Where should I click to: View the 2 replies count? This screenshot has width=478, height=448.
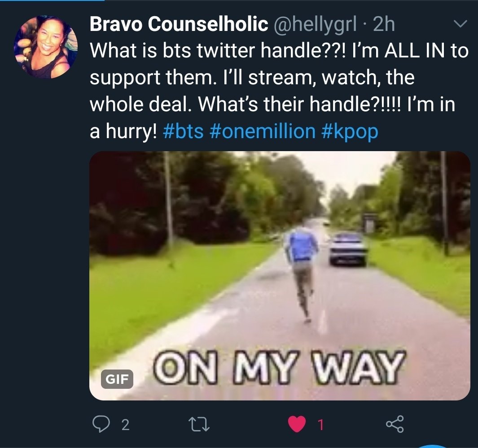(x=125, y=425)
